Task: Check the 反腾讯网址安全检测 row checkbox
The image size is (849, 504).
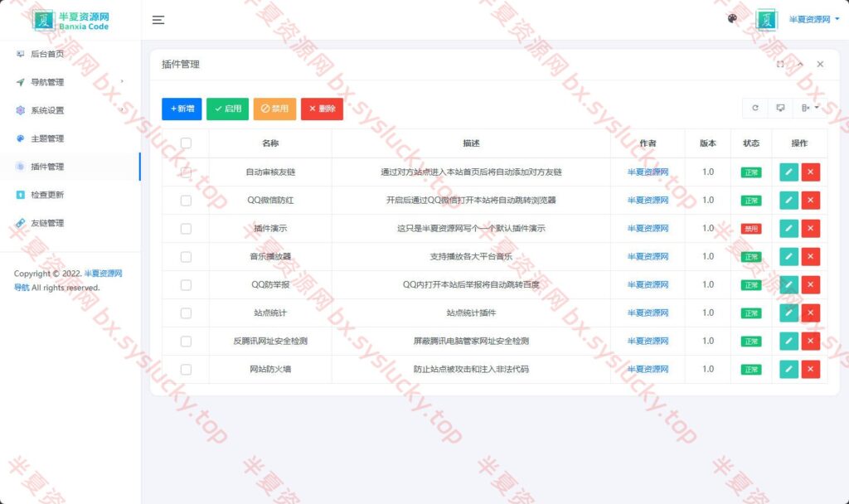Action: [x=186, y=341]
